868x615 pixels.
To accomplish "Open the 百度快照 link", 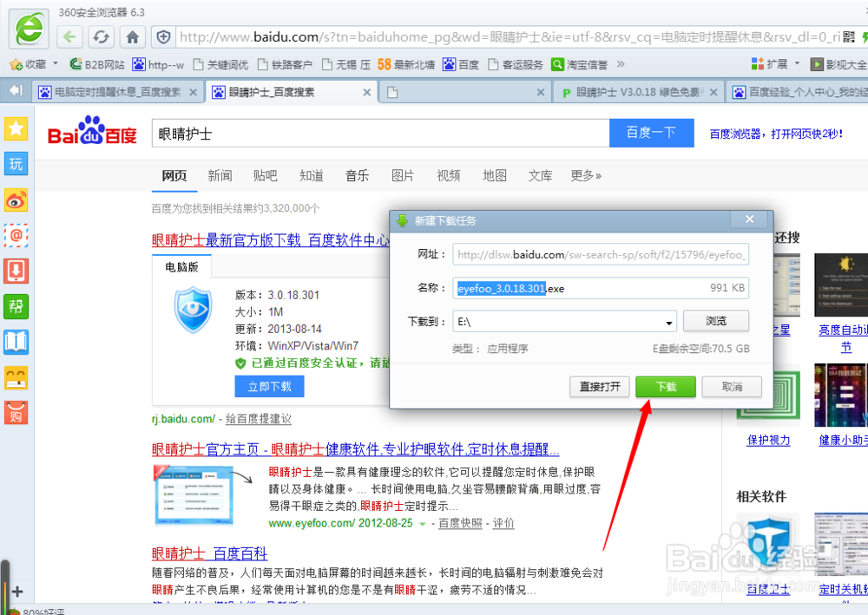I will coord(460,523).
